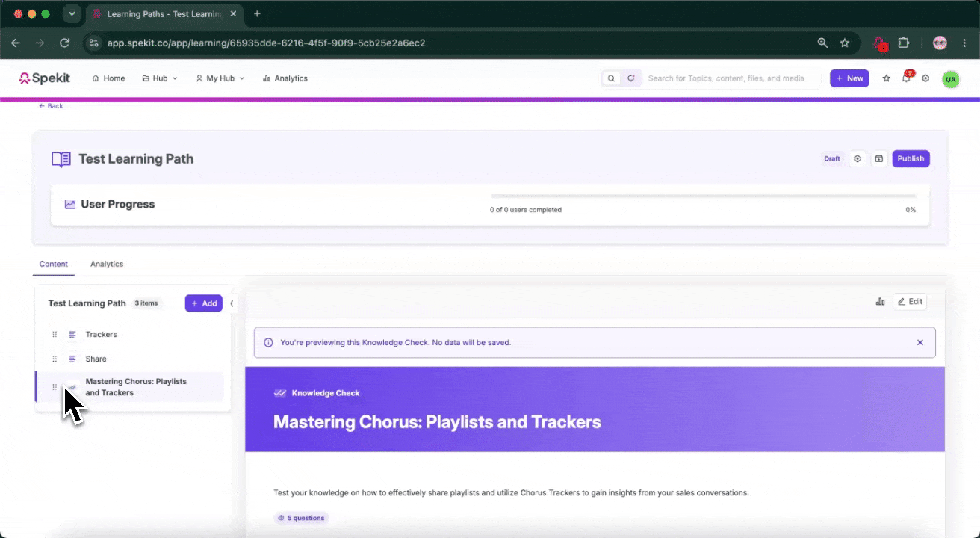Click drag handle for Share item

(x=55, y=359)
